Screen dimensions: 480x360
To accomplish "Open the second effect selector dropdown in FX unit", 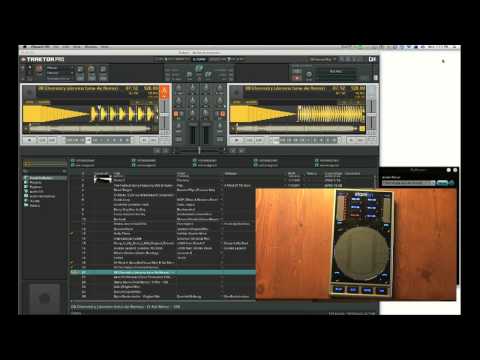I will (60, 73).
